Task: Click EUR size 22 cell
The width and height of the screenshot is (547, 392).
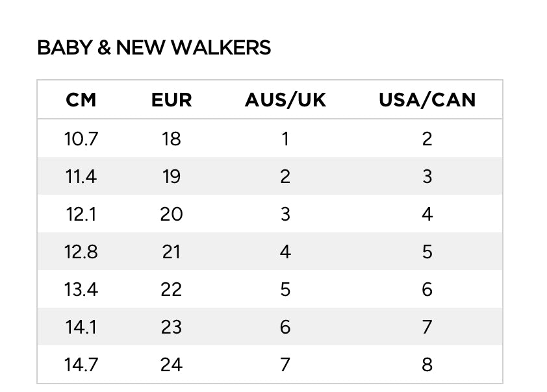Action: (172, 289)
